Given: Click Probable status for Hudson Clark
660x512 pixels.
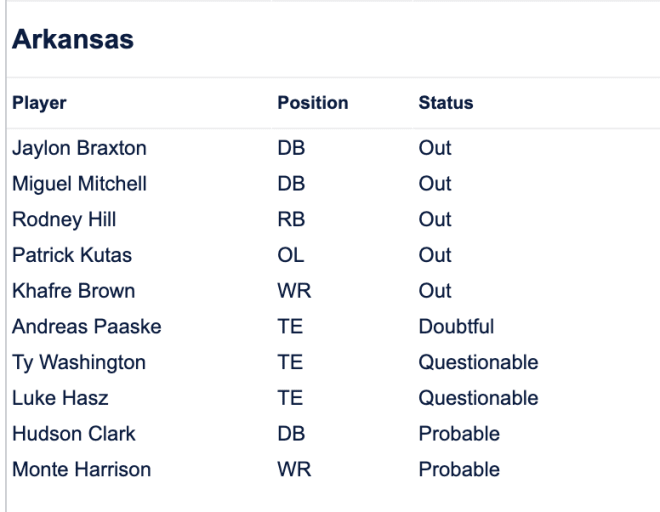Looking at the screenshot, I should coord(459,434).
